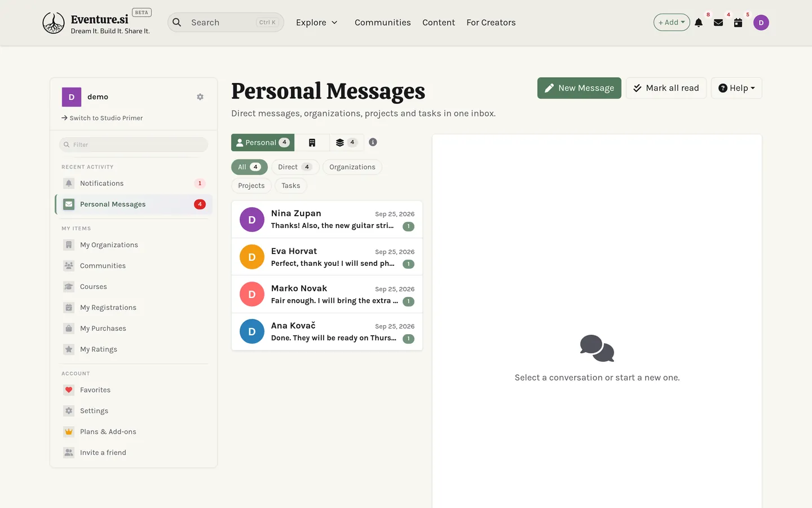Click the Eventure.si tree logo
812x508 pixels.
tap(54, 23)
